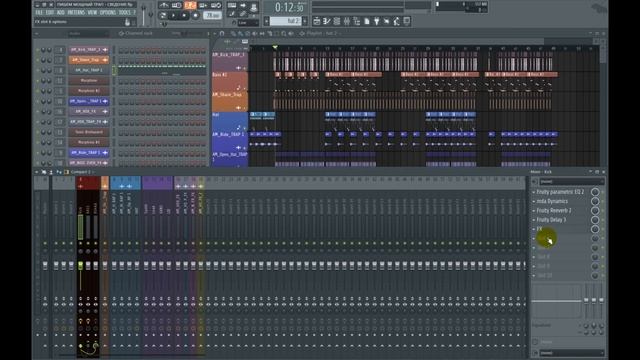Click the first icon in the mixer toolbar
640x360 pixels.
pos(37,172)
